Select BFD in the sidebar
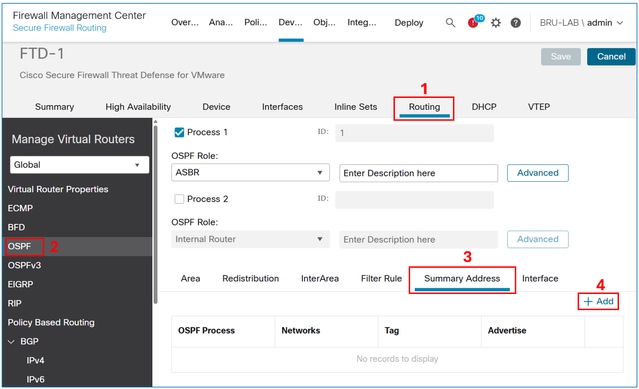This screenshot has height=389, width=639. click(x=16, y=227)
